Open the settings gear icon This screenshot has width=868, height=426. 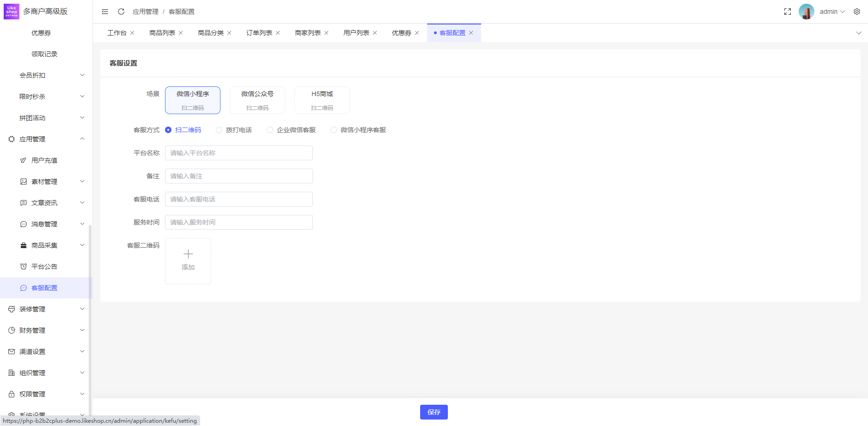[x=857, y=12]
